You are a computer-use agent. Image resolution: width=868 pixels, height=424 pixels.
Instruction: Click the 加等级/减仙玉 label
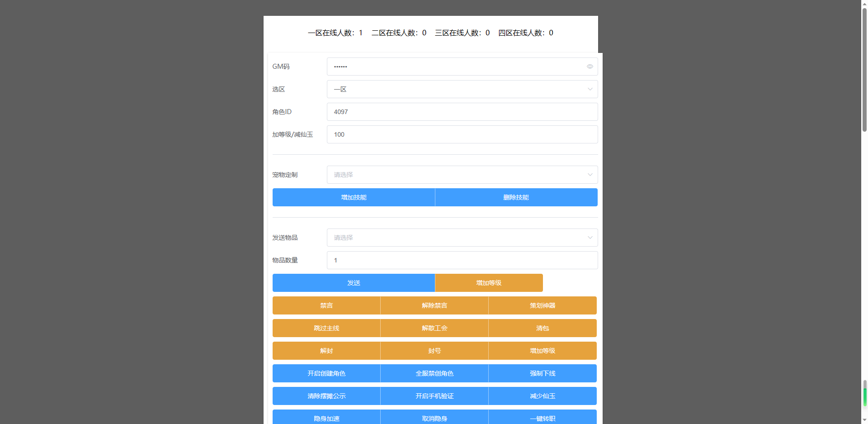tap(292, 134)
